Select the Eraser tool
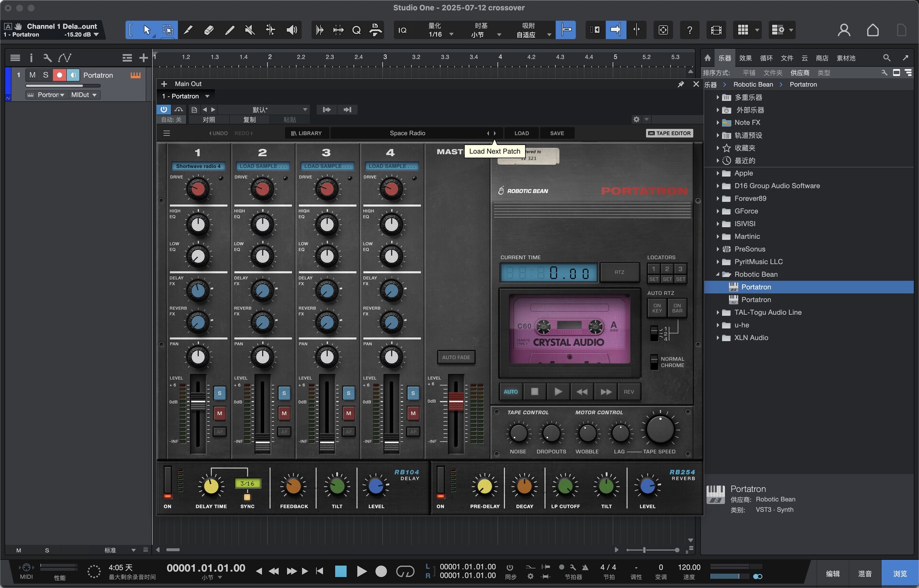This screenshot has height=588, width=919. [x=209, y=30]
